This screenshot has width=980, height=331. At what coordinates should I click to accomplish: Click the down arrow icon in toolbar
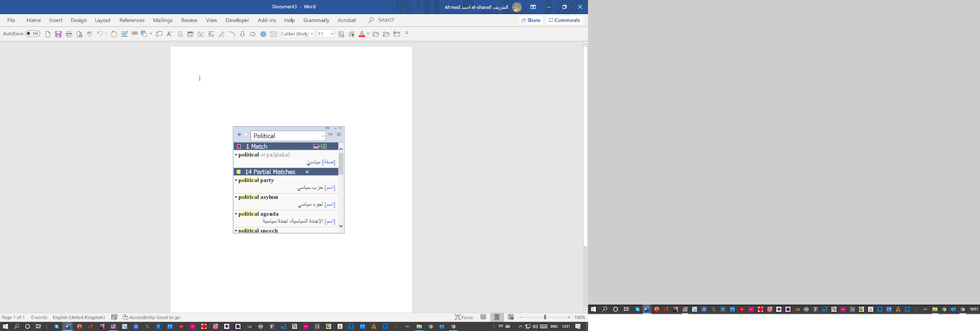(242, 34)
